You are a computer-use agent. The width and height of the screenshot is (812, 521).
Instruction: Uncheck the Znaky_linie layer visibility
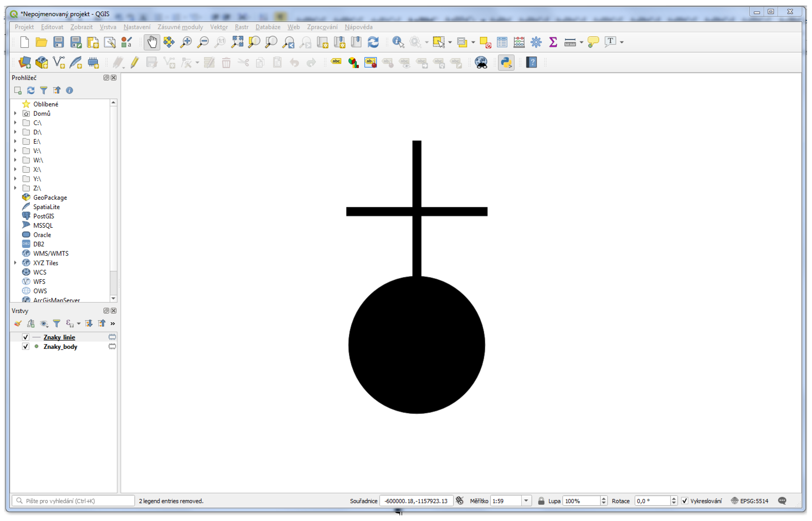pos(25,337)
